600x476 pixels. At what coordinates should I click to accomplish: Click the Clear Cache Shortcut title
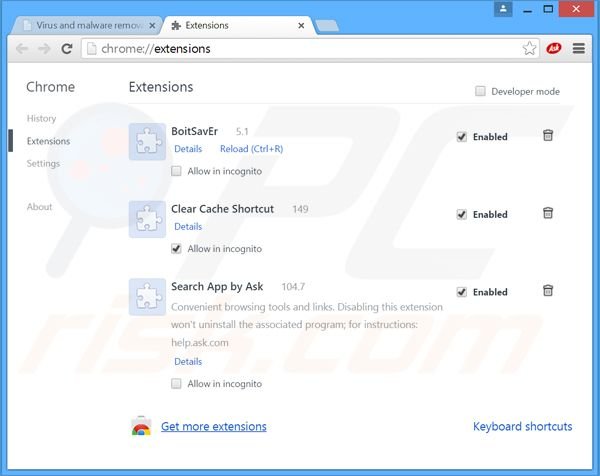pyautogui.click(x=222, y=209)
